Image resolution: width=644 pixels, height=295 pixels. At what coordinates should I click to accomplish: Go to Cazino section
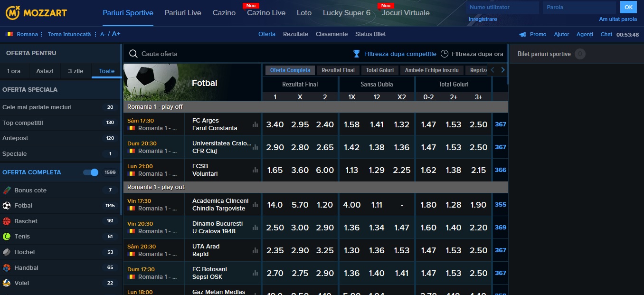pyautogui.click(x=224, y=13)
